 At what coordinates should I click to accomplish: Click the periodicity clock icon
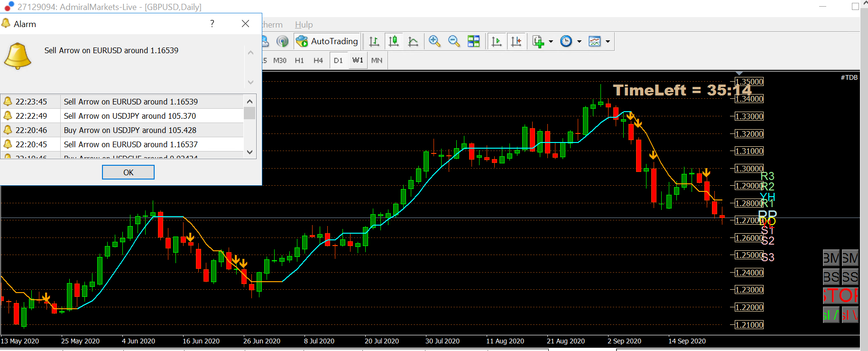pyautogui.click(x=566, y=41)
